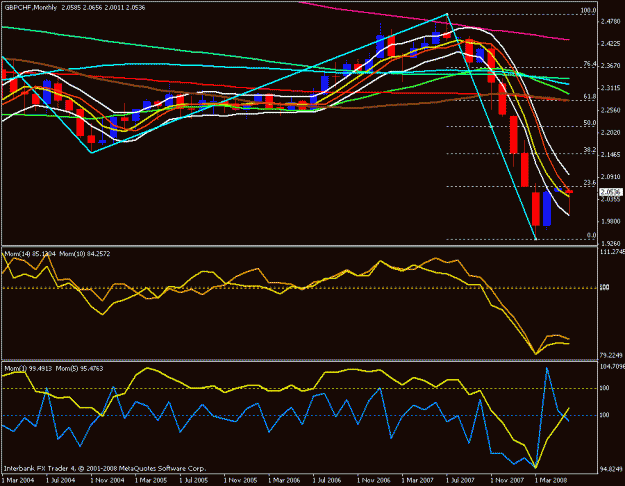Click the Mom(14) 85.1304 indicator label
Viewport: 625px width, 486px height.
pyautogui.click(x=30, y=254)
